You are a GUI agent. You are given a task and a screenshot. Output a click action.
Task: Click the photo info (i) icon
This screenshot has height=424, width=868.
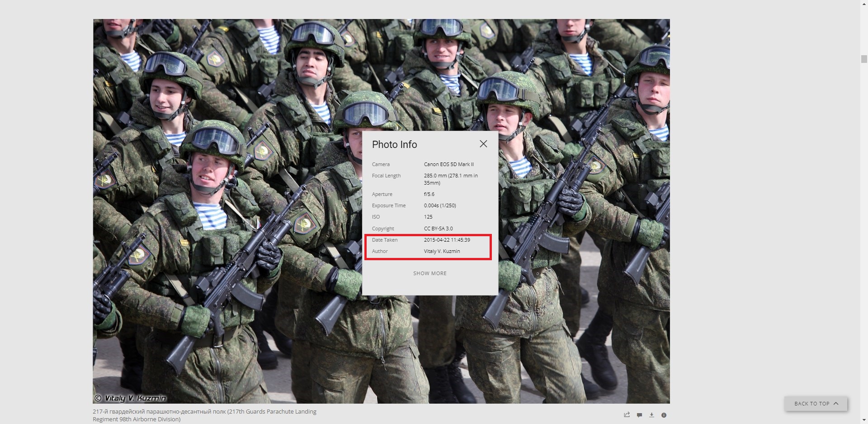click(x=664, y=415)
